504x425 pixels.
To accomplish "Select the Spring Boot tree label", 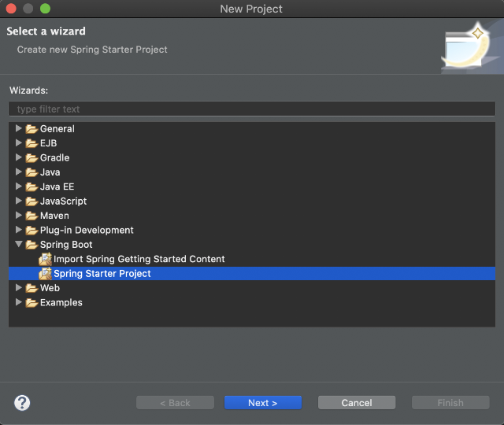I will 66,245.
